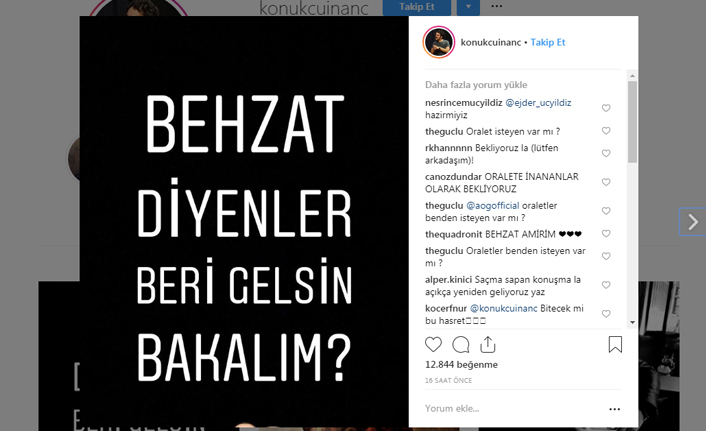The width and height of the screenshot is (706, 431).
Task: Expand dropdown arrow next to Takip Et button
Action: tap(468, 7)
